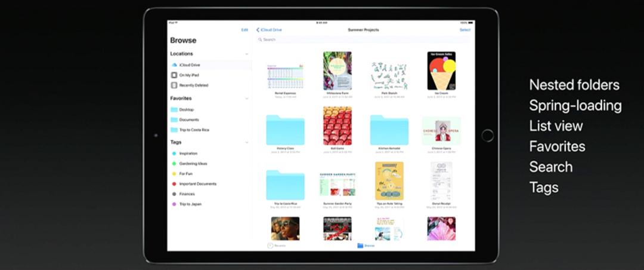Screen dimensions: 644x270
Task: Click the Search field
Action: point(363,39)
